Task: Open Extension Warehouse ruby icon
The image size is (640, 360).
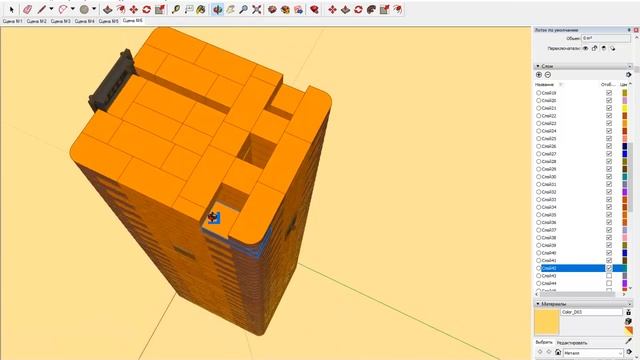Action: [x=314, y=9]
